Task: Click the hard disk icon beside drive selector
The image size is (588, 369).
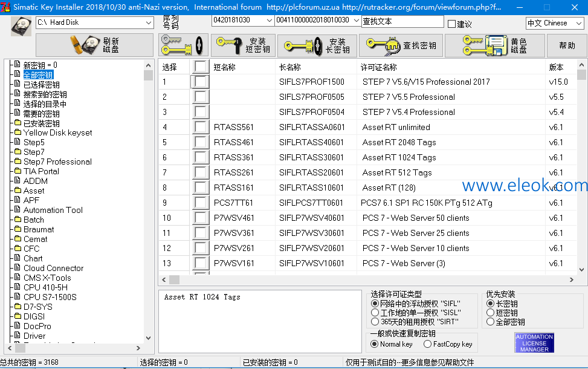Action: [21, 26]
